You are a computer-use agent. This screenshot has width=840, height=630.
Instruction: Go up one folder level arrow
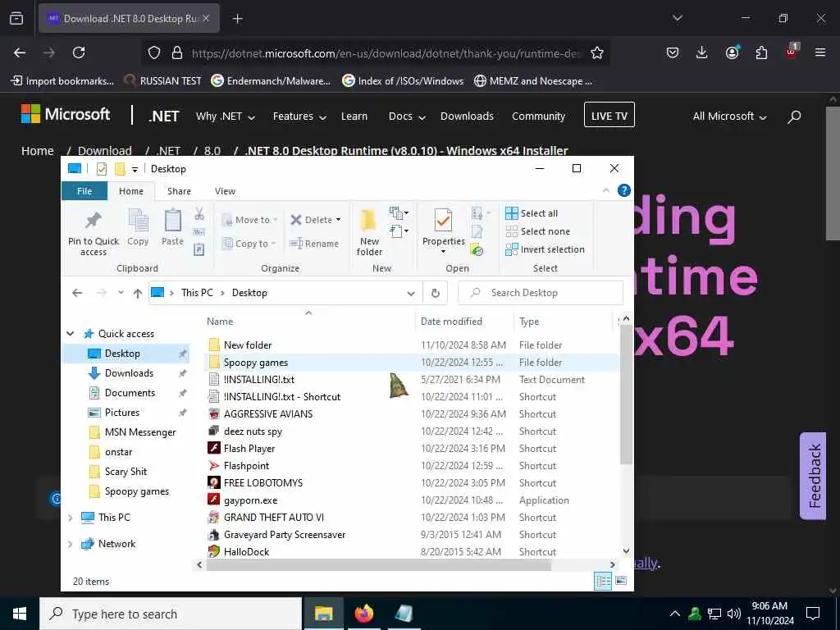click(138, 293)
